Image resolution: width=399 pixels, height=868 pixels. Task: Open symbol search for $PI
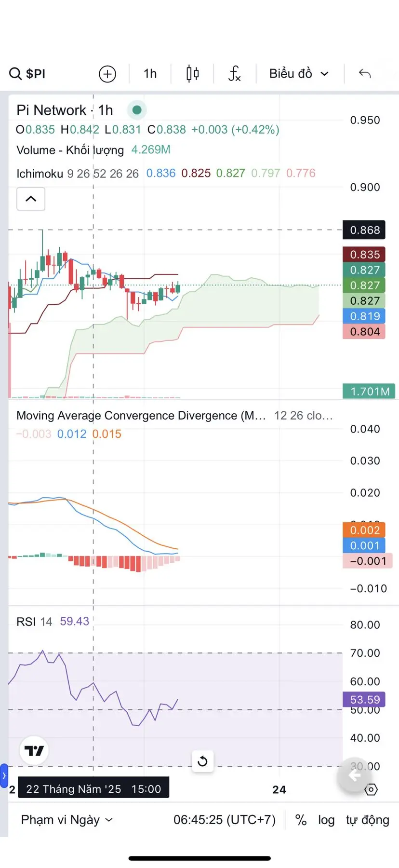(27, 74)
